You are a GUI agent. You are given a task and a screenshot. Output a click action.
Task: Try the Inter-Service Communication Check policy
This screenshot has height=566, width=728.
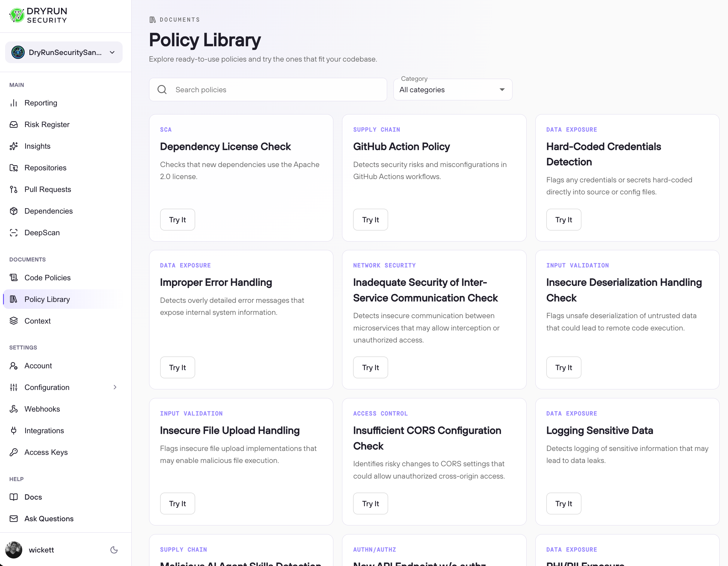point(370,368)
